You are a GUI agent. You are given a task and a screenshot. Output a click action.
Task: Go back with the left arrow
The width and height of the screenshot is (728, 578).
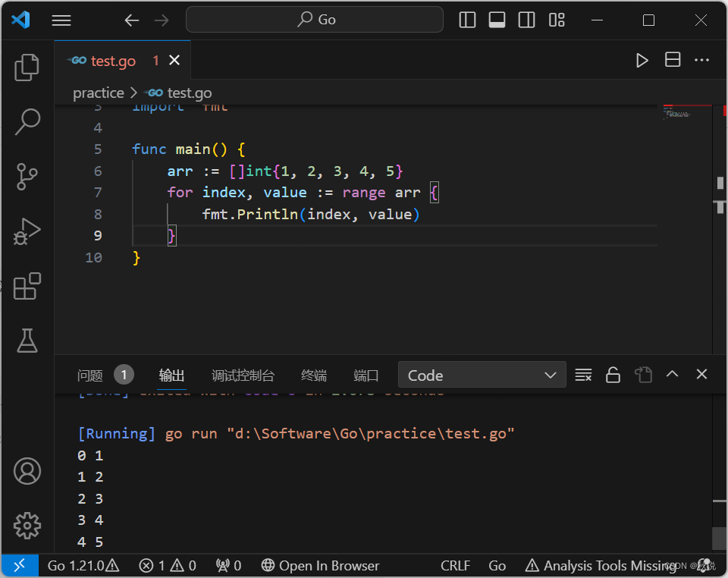click(132, 20)
